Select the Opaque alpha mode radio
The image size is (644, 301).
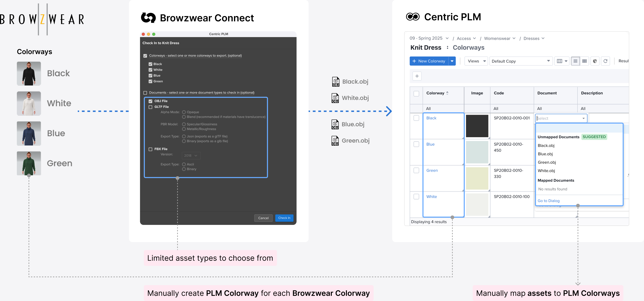pyautogui.click(x=184, y=112)
